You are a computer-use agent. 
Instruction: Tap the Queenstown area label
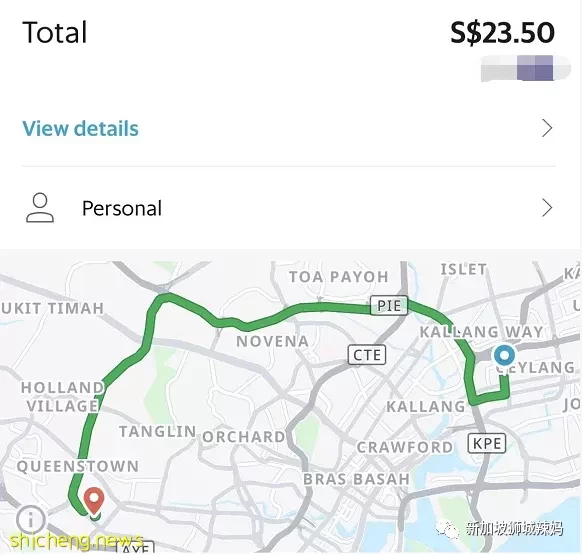point(78,466)
